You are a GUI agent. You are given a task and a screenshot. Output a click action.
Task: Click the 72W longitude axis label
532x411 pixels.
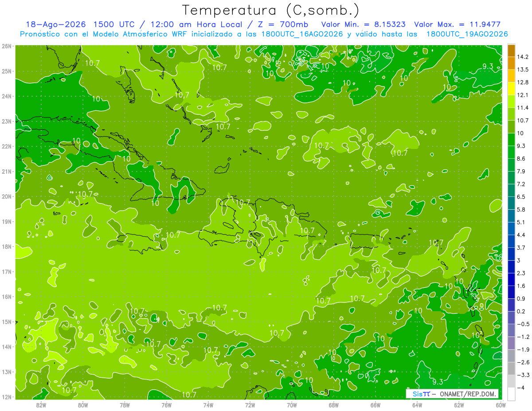[250, 405]
